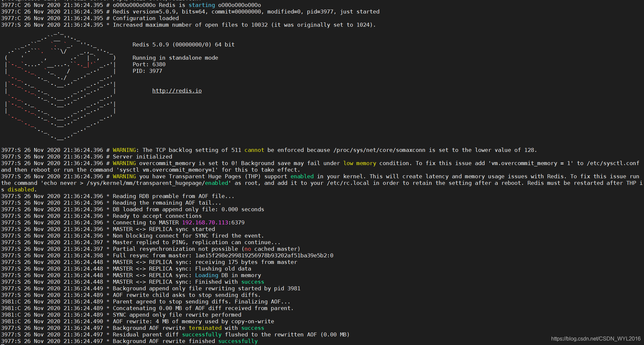The height and width of the screenshot is (345, 644).
Task: Click the 'Full resync from master' line
Action: pos(167,255)
